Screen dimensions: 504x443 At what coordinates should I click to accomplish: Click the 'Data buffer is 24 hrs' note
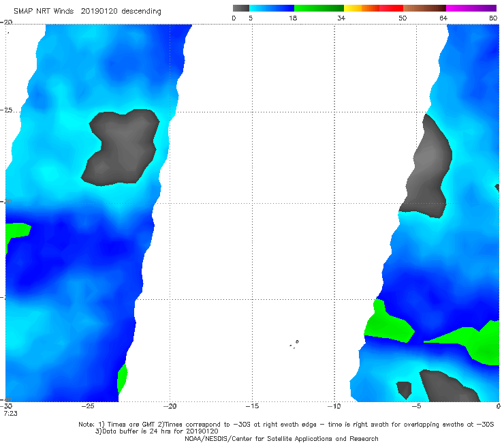(x=157, y=431)
